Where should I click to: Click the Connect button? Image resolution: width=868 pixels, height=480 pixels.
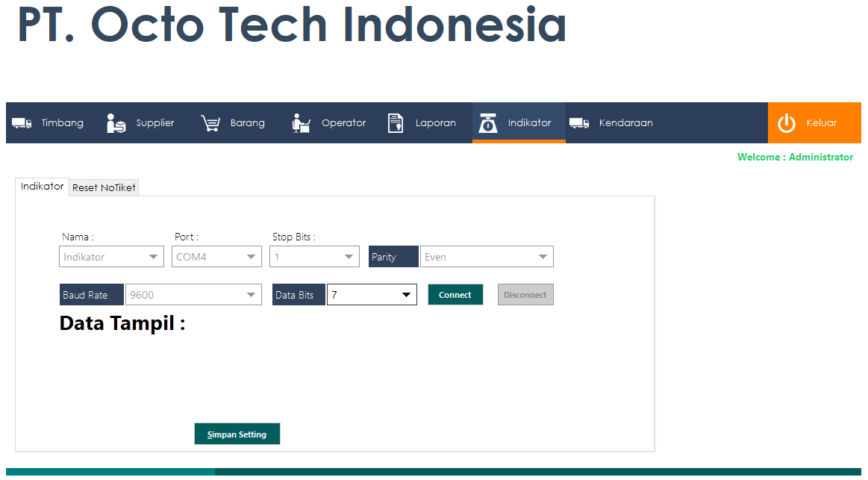pyautogui.click(x=455, y=295)
